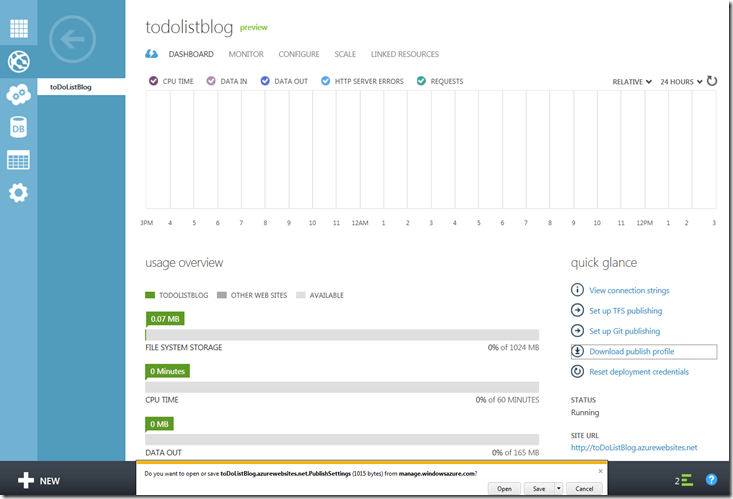Click the DATA OUT usage bar
Image resolution: width=733 pixels, height=499 pixels.
tap(342, 440)
